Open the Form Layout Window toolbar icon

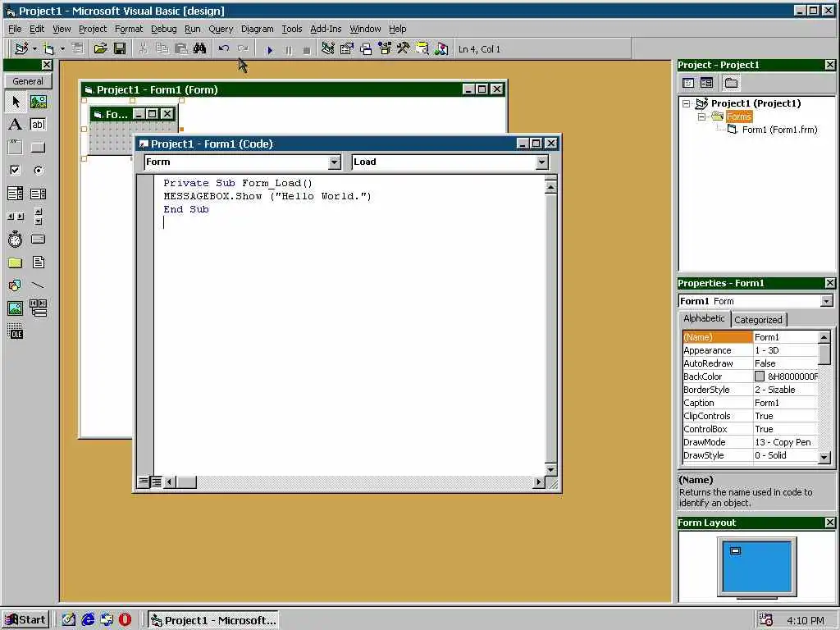tap(366, 48)
